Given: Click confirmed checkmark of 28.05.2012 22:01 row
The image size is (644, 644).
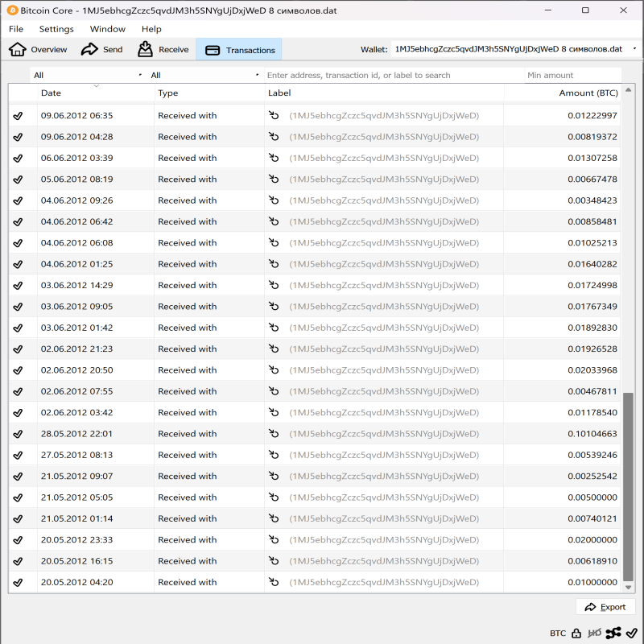Looking at the screenshot, I should (18, 434).
